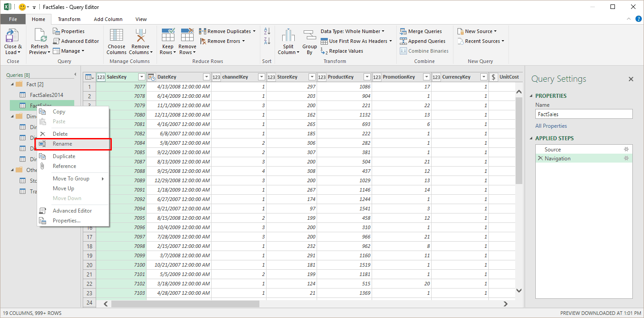The width and height of the screenshot is (644, 318).
Task: Open the Source step settings gear
Action: [x=627, y=149]
